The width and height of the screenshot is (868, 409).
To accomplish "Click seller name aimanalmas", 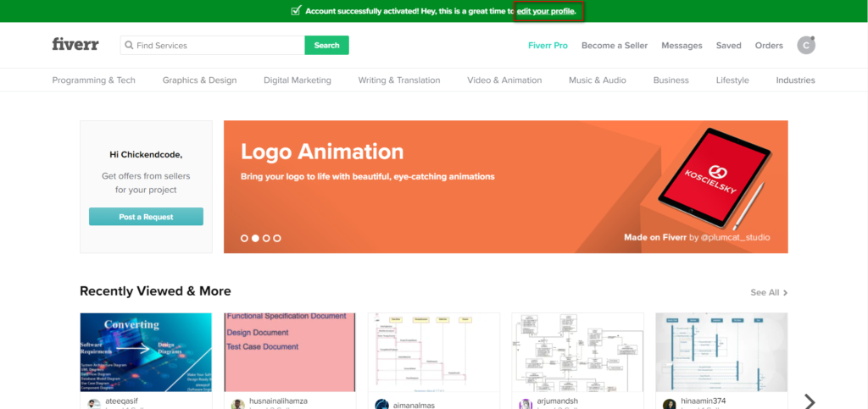I will tap(414, 405).
